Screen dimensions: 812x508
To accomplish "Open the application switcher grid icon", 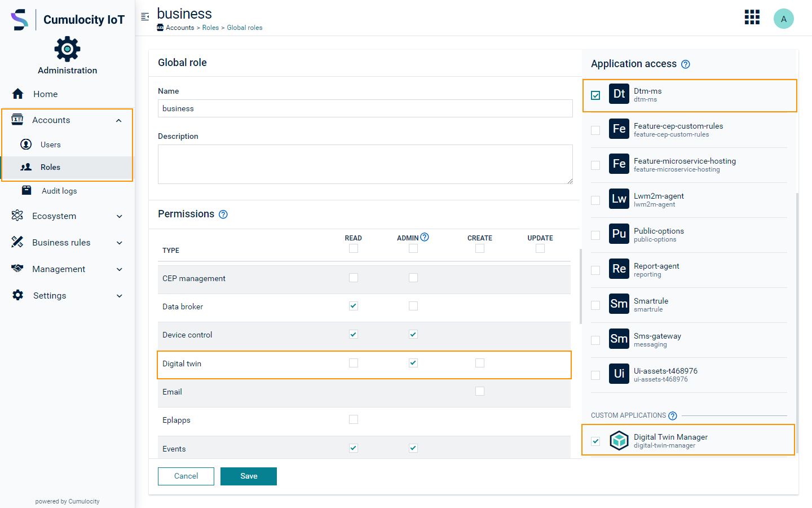I will click(752, 17).
